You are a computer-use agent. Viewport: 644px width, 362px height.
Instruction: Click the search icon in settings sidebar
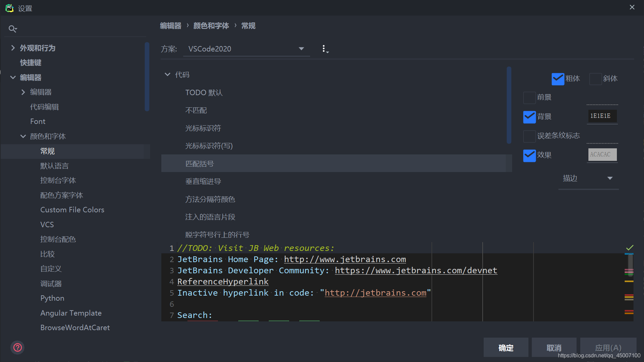tap(13, 29)
